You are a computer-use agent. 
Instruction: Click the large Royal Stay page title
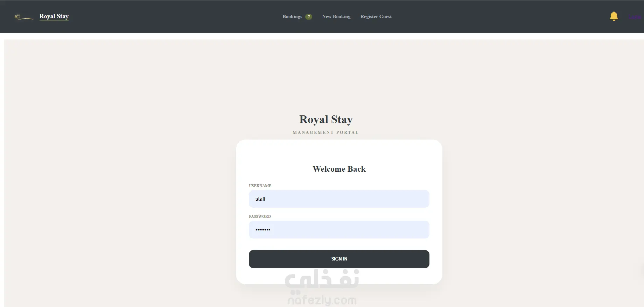pos(326,120)
